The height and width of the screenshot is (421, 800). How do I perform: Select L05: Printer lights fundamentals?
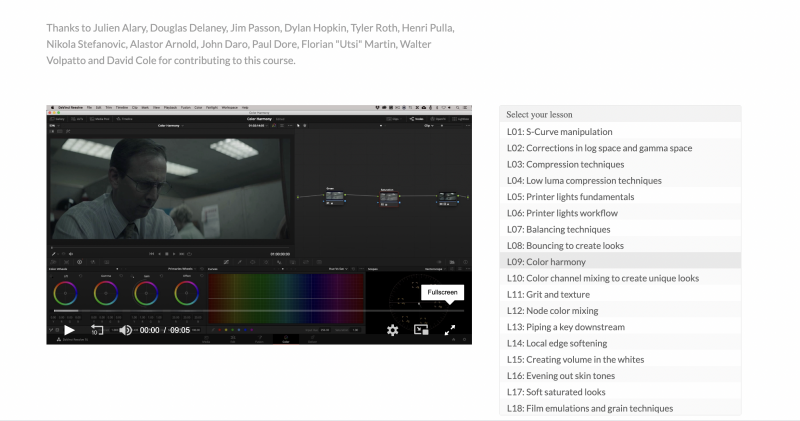pyautogui.click(x=620, y=197)
